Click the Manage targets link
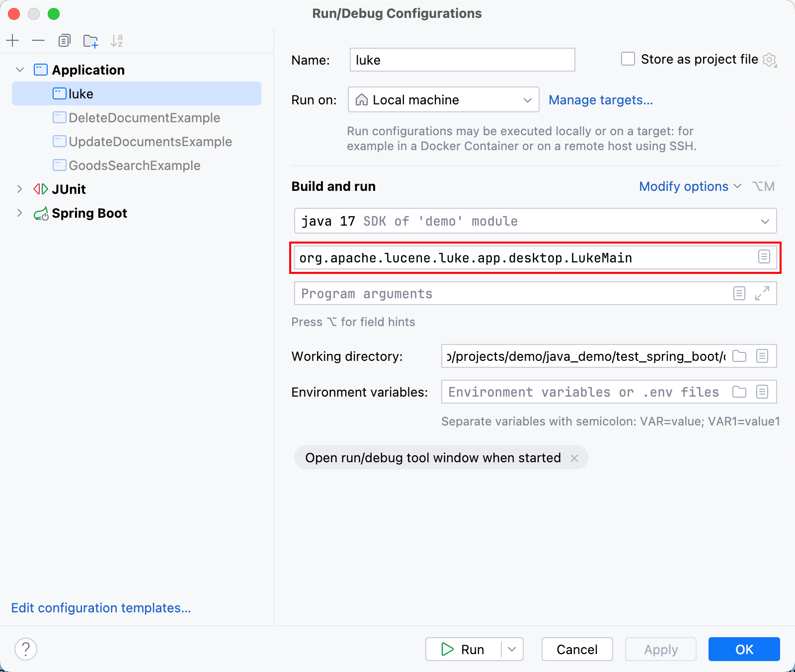 [601, 100]
